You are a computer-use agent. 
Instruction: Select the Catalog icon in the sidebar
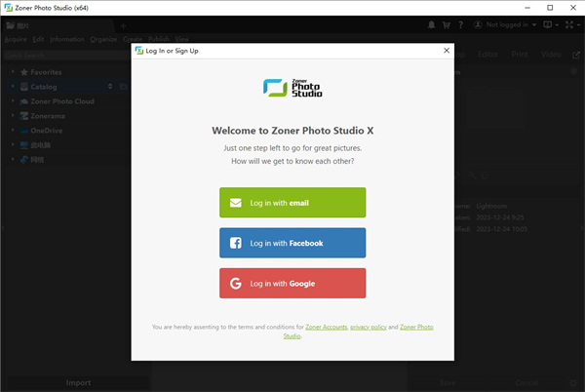click(23, 87)
